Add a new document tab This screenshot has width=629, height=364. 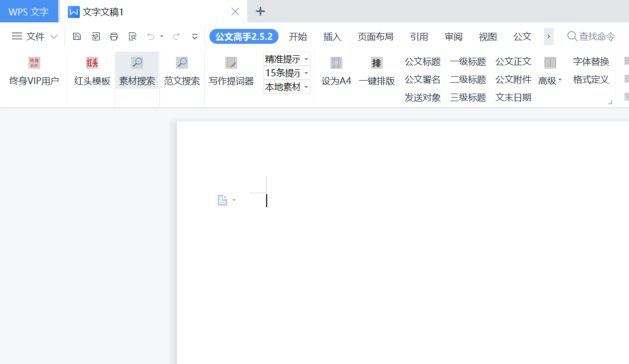[260, 11]
